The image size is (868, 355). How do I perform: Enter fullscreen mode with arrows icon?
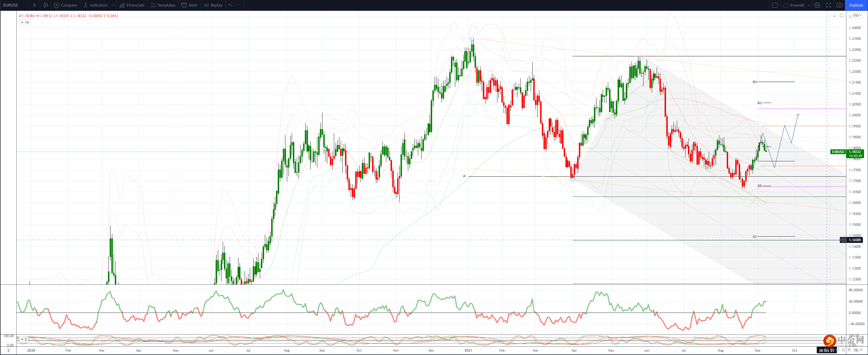(828, 5)
